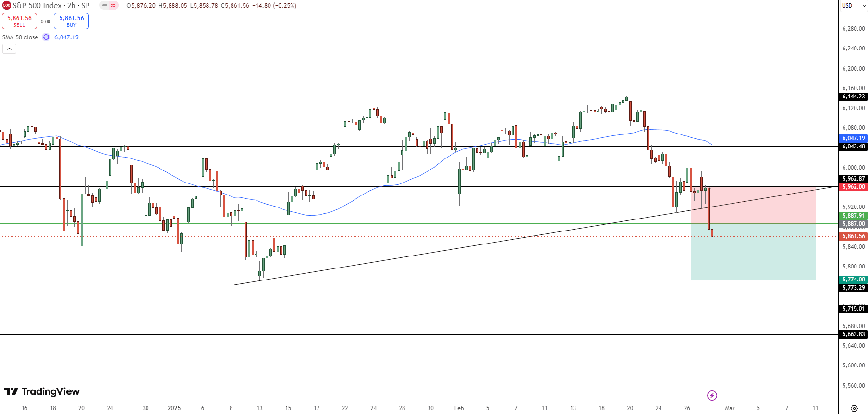The width and height of the screenshot is (868, 414).
Task: Click the Feb label on time axis
Action: 459,408
